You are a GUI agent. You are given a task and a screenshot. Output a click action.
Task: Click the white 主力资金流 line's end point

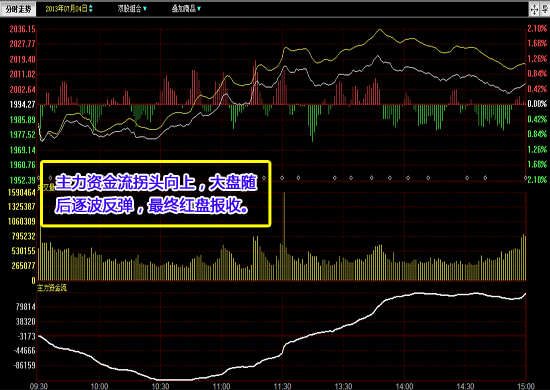coord(525,294)
